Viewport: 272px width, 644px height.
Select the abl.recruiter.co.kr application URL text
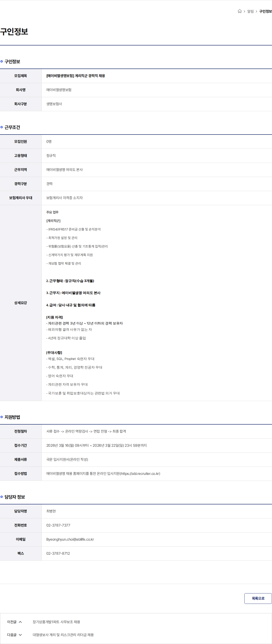pos(140,473)
